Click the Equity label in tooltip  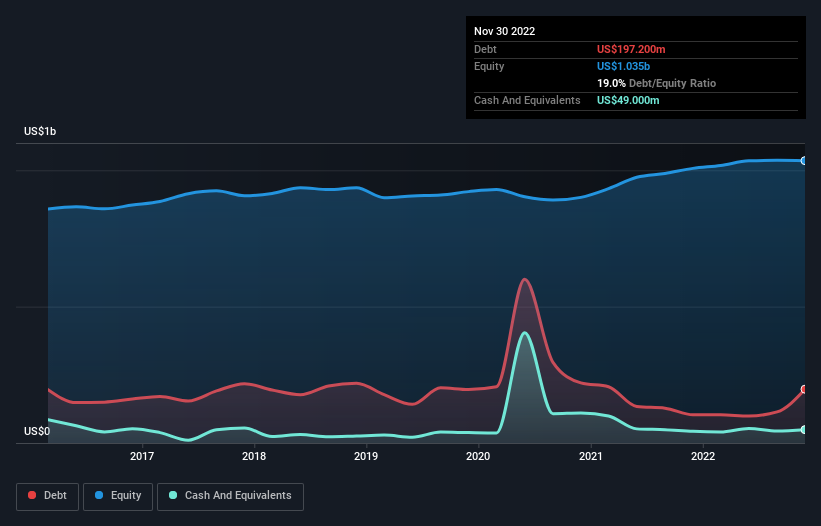[489, 66]
